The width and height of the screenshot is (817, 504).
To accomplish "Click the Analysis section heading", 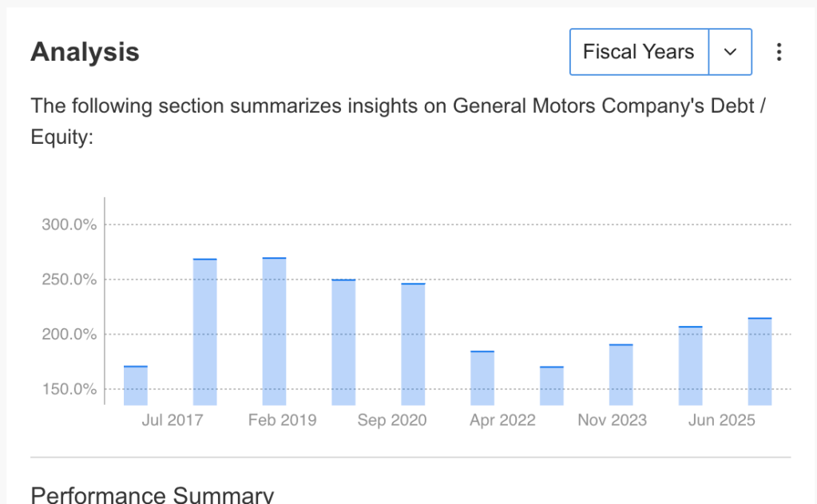I will click(x=85, y=52).
